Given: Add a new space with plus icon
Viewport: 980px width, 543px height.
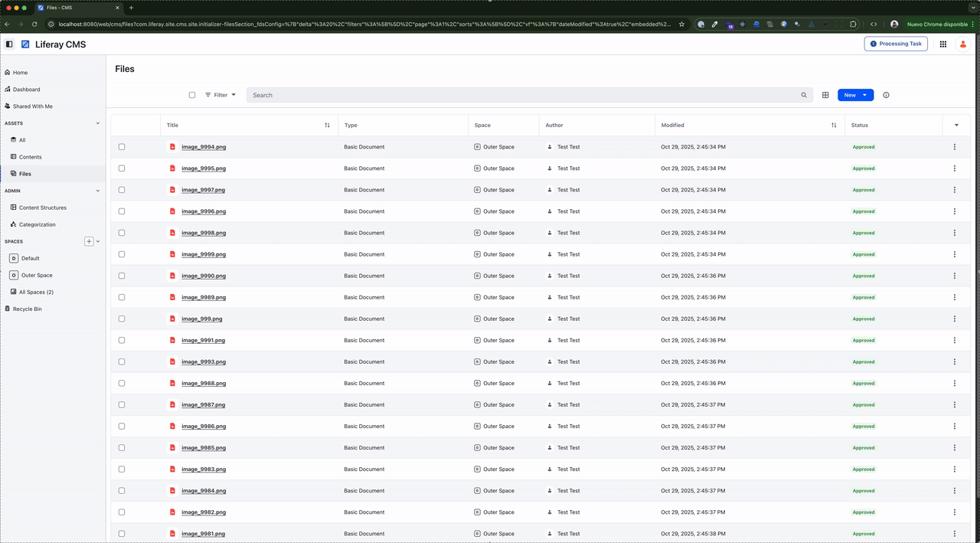Looking at the screenshot, I should (x=89, y=241).
